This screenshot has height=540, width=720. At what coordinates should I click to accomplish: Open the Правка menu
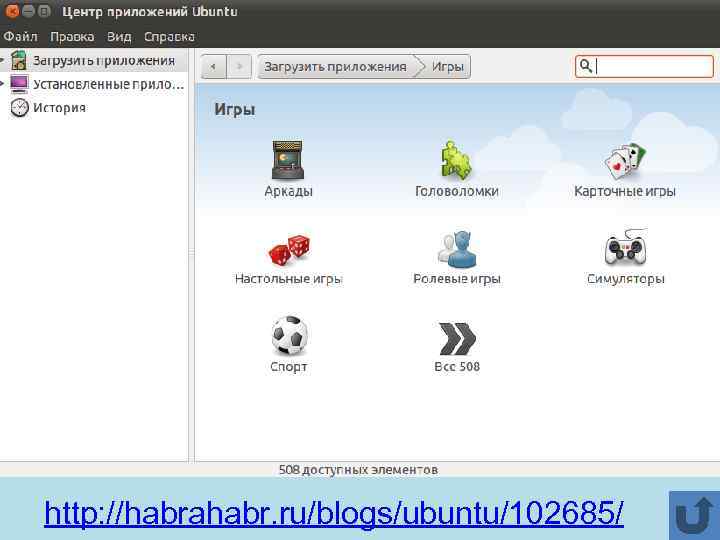(x=72, y=37)
